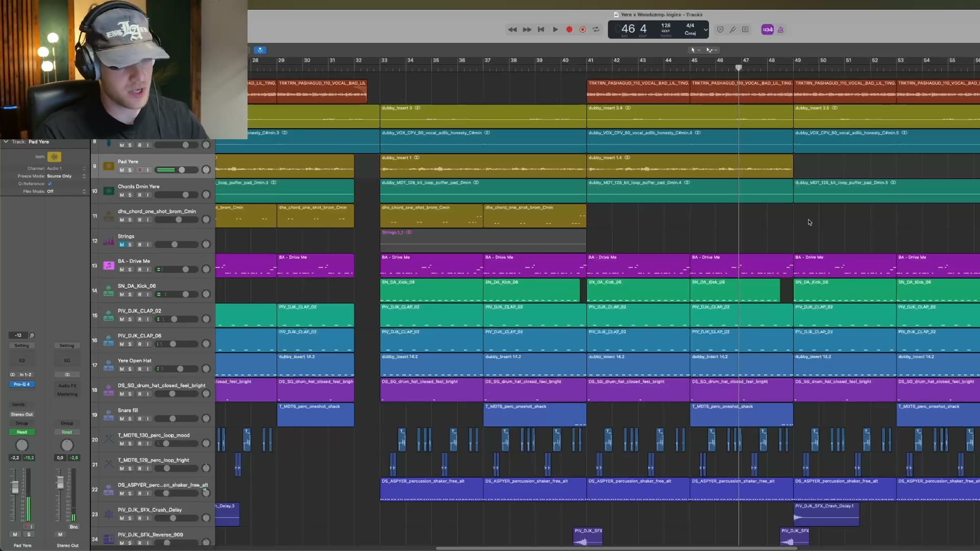The height and width of the screenshot is (551, 980).
Task: Mute the Pad Yere track
Action: click(x=122, y=170)
